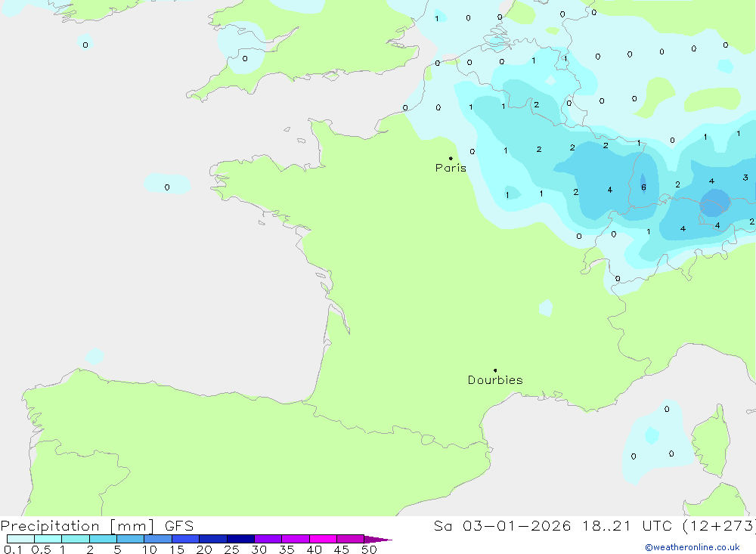Select the Paris location dot marker
The width and height of the screenshot is (756, 554).
(x=451, y=158)
